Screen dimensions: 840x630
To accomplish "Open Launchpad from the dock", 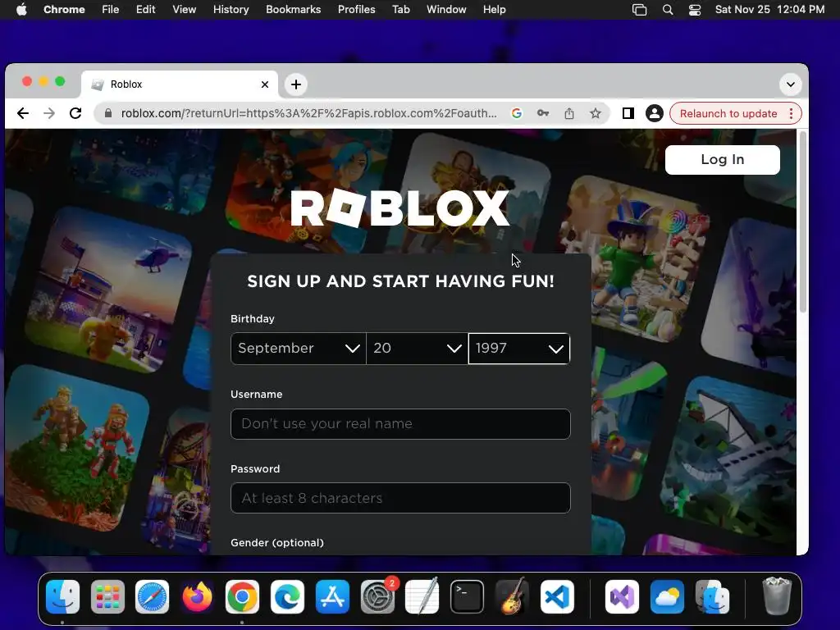I will [107, 597].
